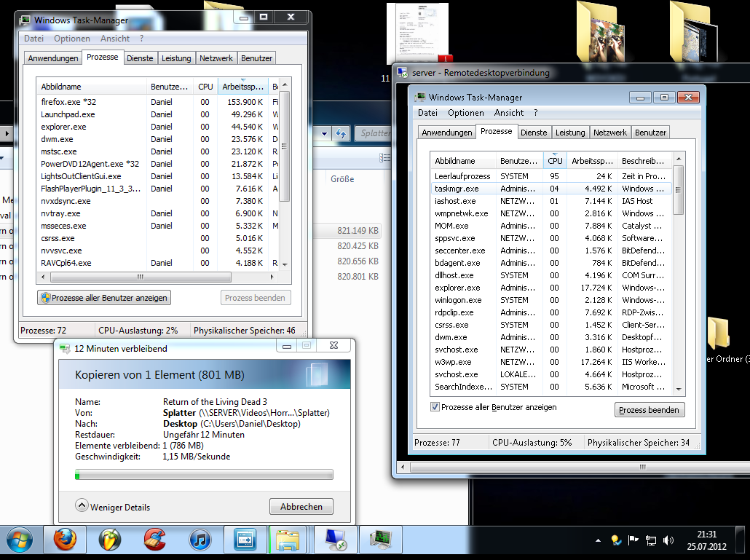Select the LightsOutClientGui.exe process row

tap(159, 176)
